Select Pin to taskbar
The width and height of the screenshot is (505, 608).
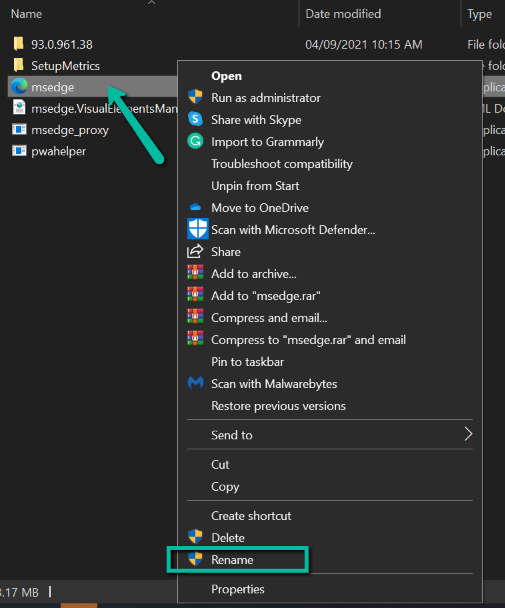pyautogui.click(x=247, y=362)
